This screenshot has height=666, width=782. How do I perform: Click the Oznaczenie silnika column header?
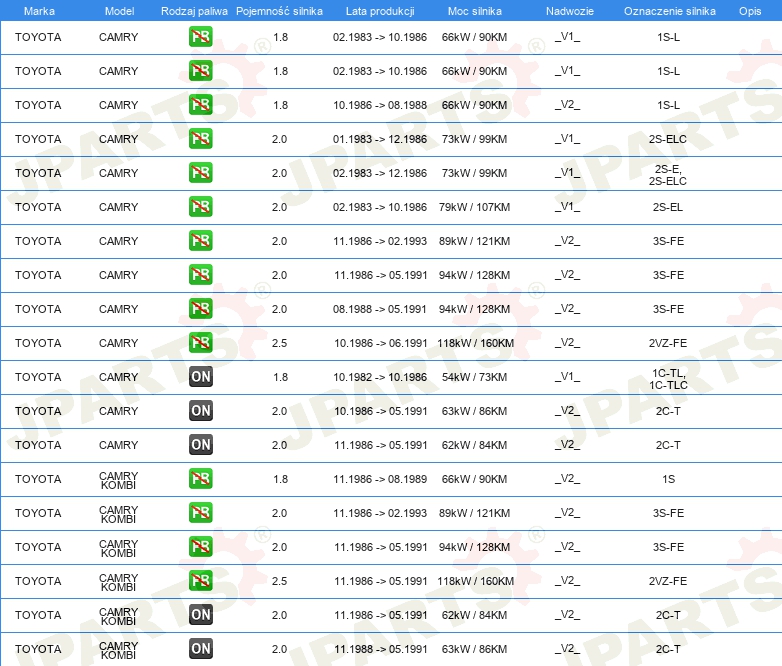(x=669, y=11)
